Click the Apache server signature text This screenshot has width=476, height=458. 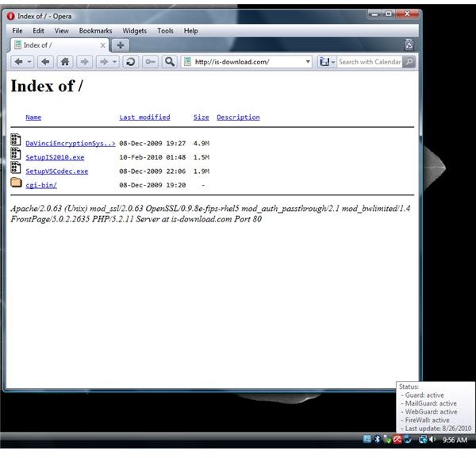pos(210,214)
